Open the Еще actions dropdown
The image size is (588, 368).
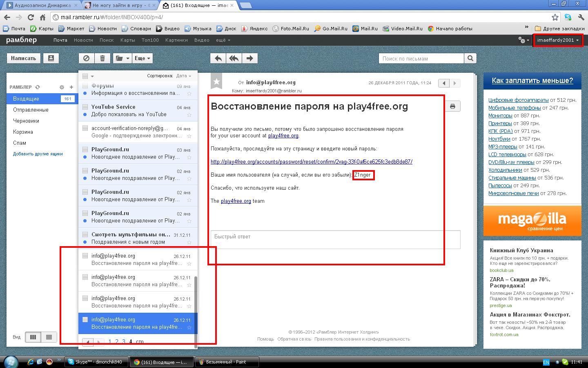[143, 58]
